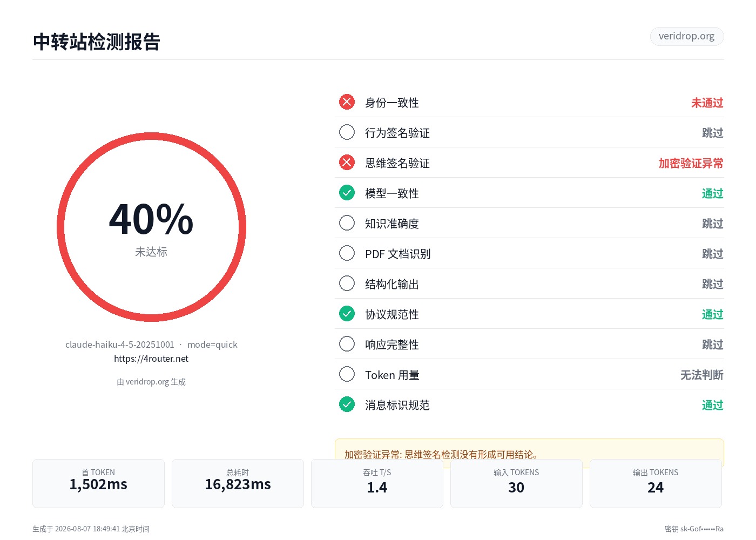Click the empty circle beside 响应完整性
This screenshot has width=756, height=540.
[347, 344]
